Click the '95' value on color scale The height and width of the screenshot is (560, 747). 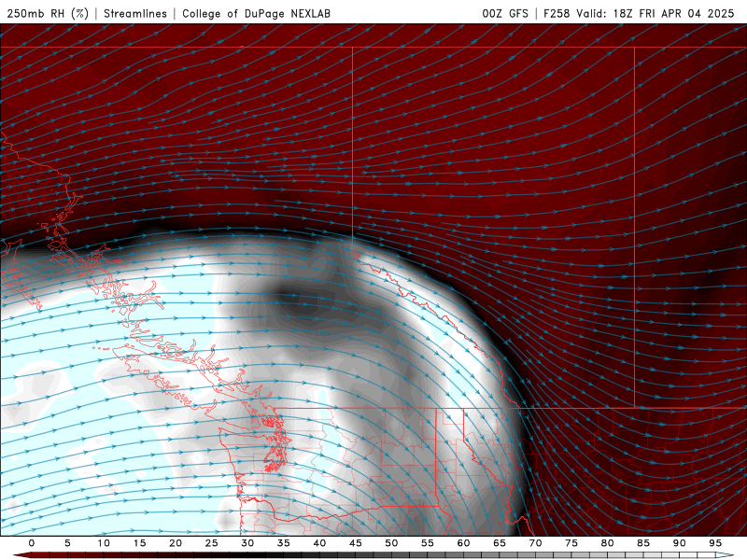[715, 543]
